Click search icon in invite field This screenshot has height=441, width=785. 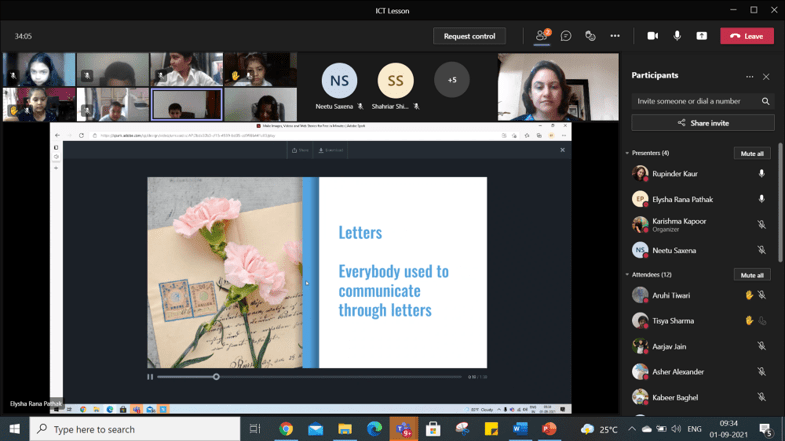(766, 101)
